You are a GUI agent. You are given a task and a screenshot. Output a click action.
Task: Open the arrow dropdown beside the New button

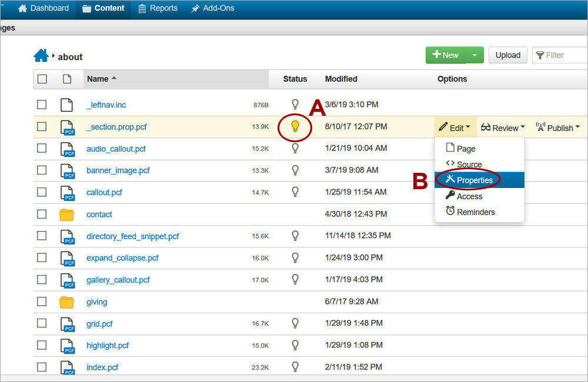click(475, 55)
